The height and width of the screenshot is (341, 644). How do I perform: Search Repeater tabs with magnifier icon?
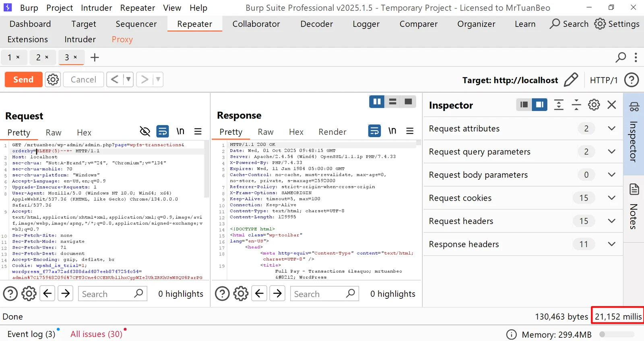[x=621, y=58]
